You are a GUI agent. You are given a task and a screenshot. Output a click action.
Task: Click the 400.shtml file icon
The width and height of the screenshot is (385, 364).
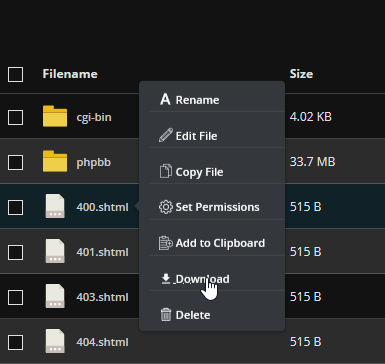click(x=55, y=206)
